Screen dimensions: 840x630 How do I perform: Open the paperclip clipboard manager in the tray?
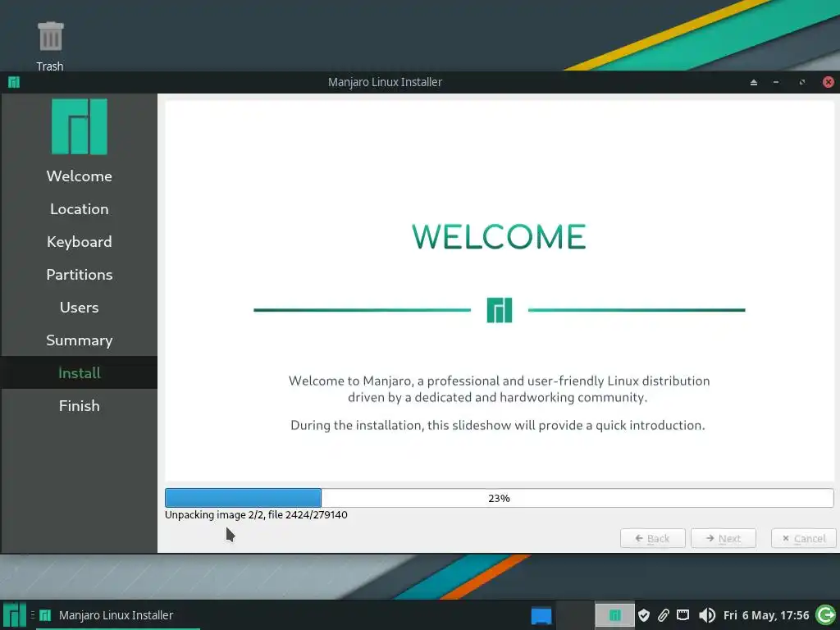pos(663,615)
